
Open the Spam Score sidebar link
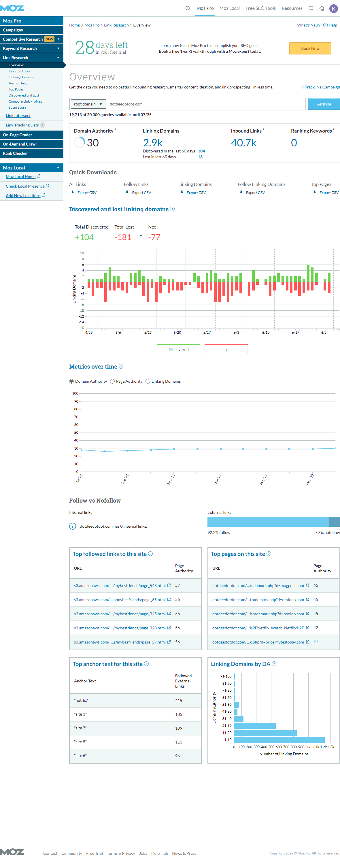[x=18, y=107]
